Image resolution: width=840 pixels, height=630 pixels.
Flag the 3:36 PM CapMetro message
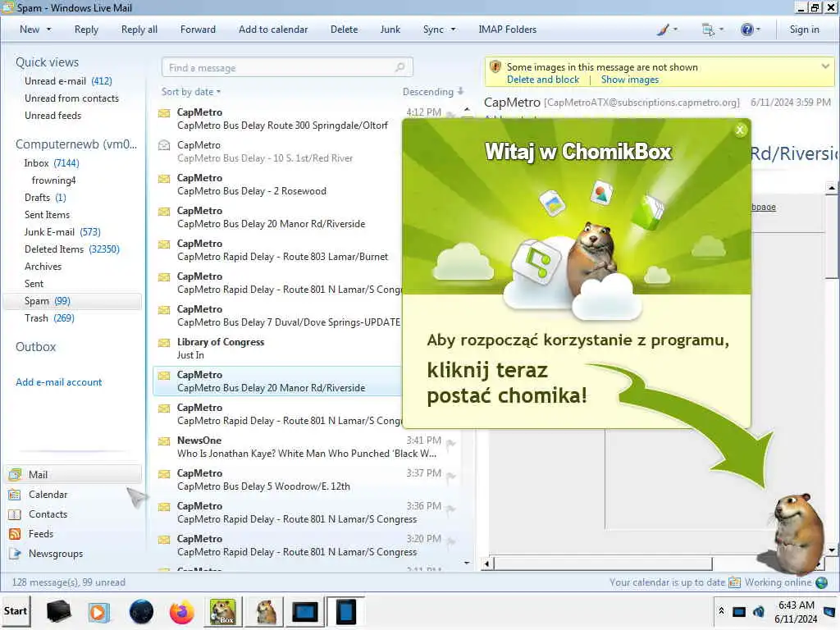tap(451, 509)
